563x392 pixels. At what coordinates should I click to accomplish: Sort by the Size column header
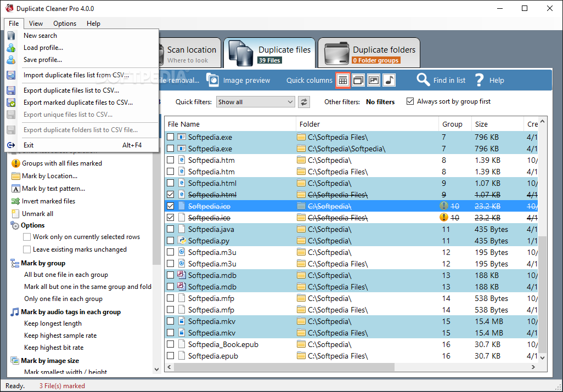[x=497, y=124]
